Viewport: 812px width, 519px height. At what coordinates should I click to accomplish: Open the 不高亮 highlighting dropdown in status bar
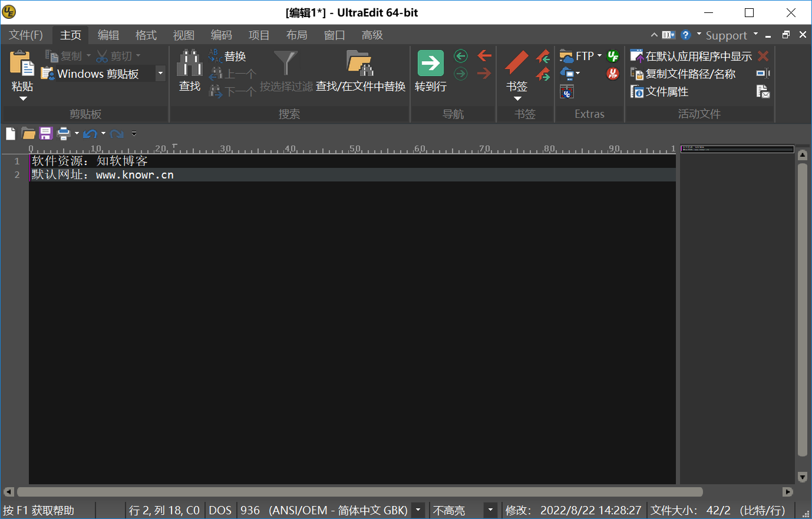tap(490, 510)
